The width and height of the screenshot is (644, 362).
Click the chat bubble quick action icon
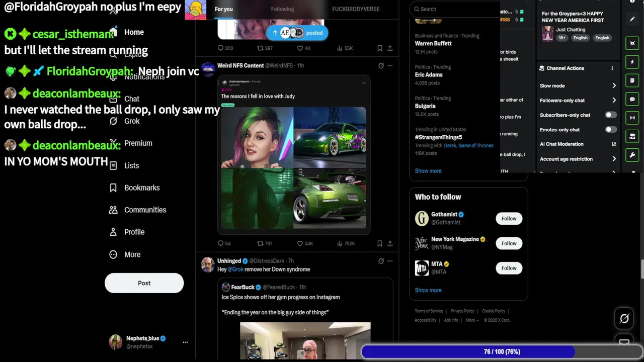[632, 99]
